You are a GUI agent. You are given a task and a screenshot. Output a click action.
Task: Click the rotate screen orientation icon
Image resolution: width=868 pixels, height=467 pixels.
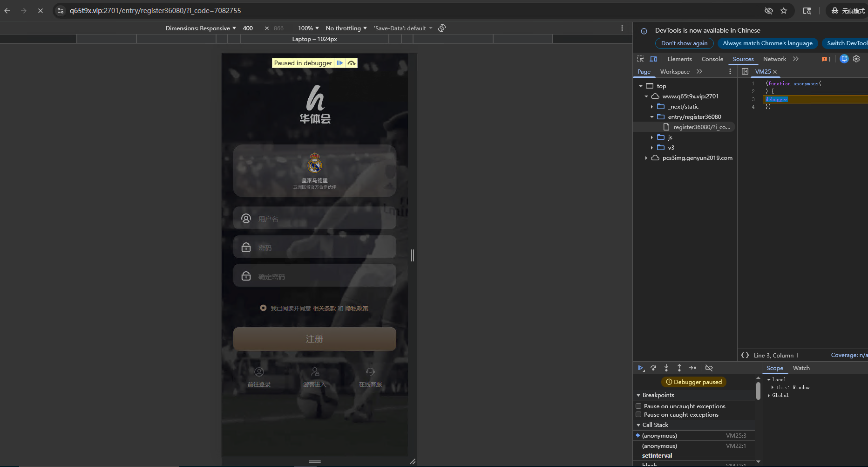[x=442, y=28]
